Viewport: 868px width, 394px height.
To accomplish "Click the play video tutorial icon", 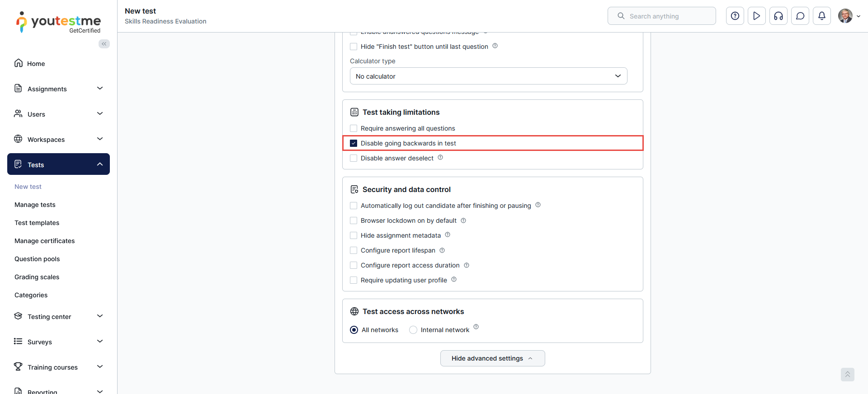I will (757, 16).
